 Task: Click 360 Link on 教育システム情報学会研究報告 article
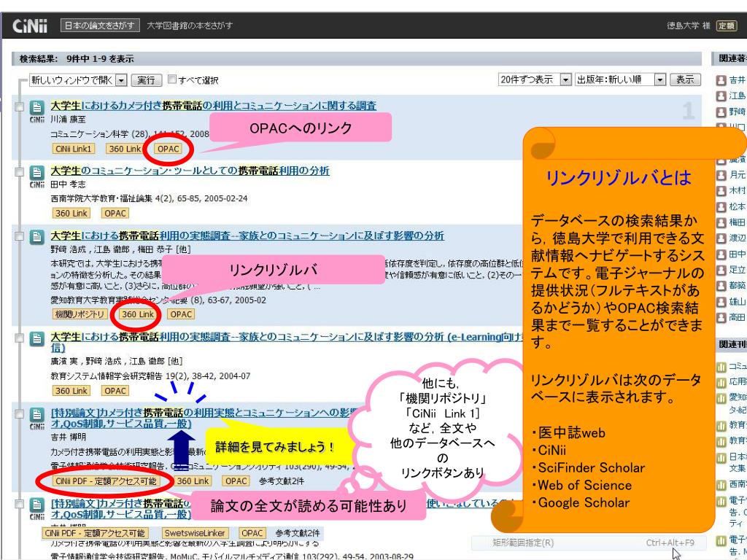(x=71, y=391)
